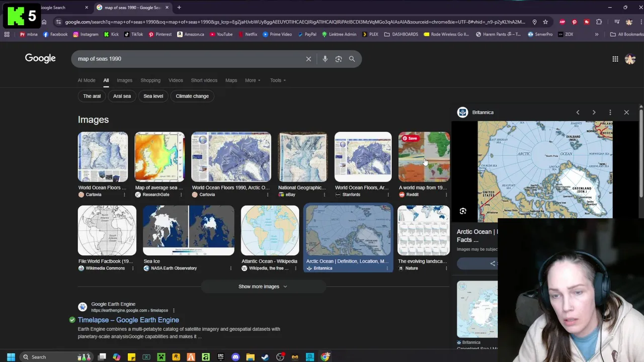Switch to Short videos tab
The width and height of the screenshot is (644, 362).
pyautogui.click(x=204, y=80)
